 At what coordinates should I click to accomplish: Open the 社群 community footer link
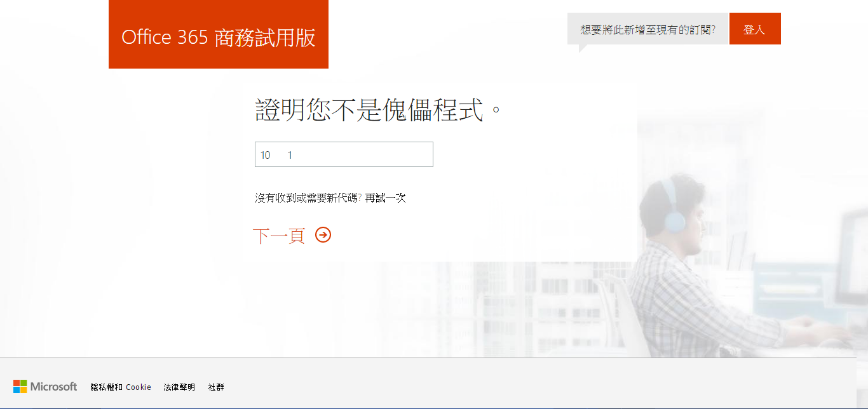coord(216,387)
